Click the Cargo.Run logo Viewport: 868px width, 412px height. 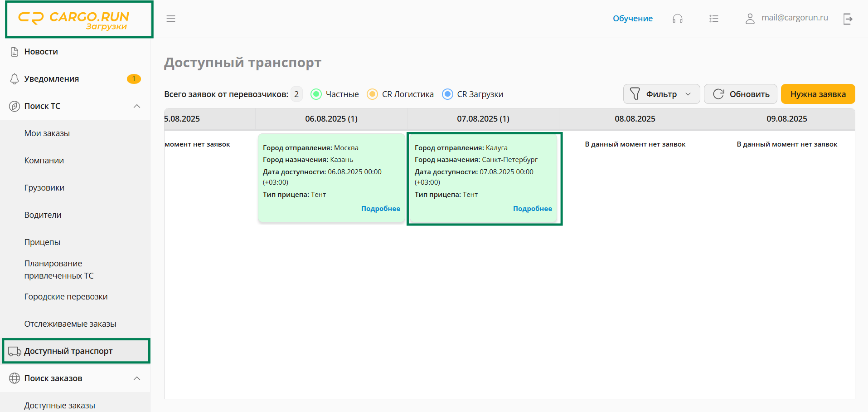[x=79, y=20]
